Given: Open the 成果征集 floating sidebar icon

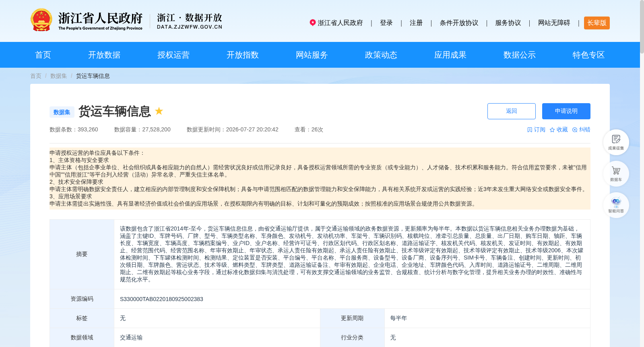Looking at the screenshot, I should pos(616,142).
